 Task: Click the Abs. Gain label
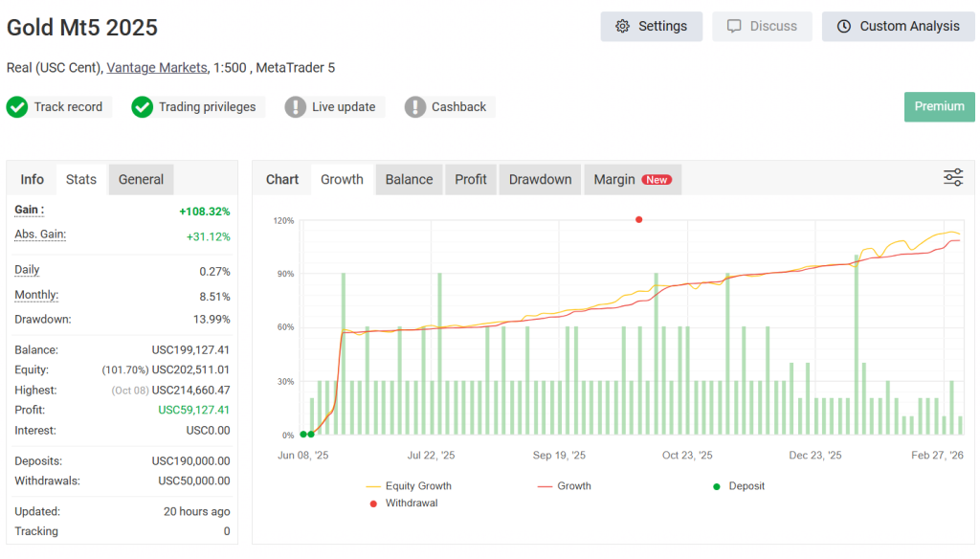click(x=40, y=235)
